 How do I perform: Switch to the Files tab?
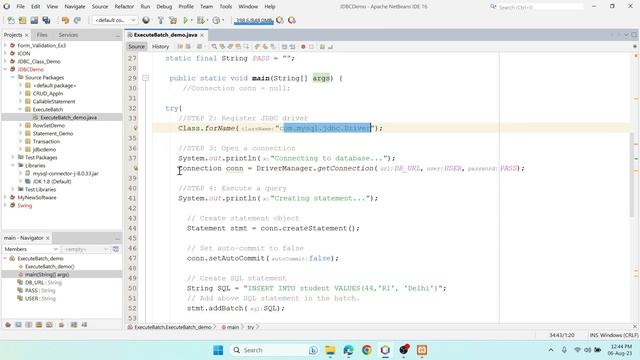(42, 35)
